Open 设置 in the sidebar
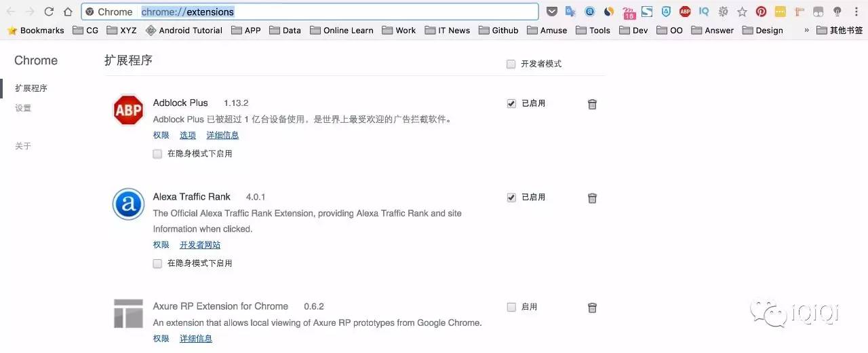The image size is (868, 353). click(x=23, y=108)
